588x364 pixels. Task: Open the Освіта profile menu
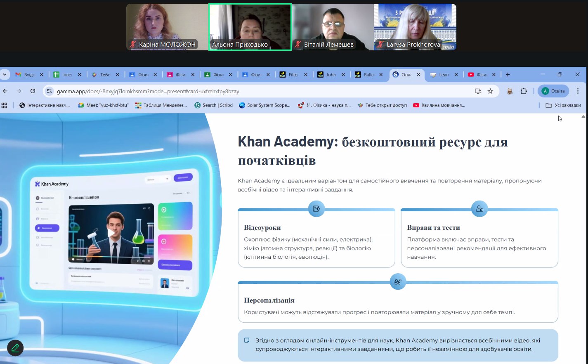pyautogui.click(x=553, y=91)
